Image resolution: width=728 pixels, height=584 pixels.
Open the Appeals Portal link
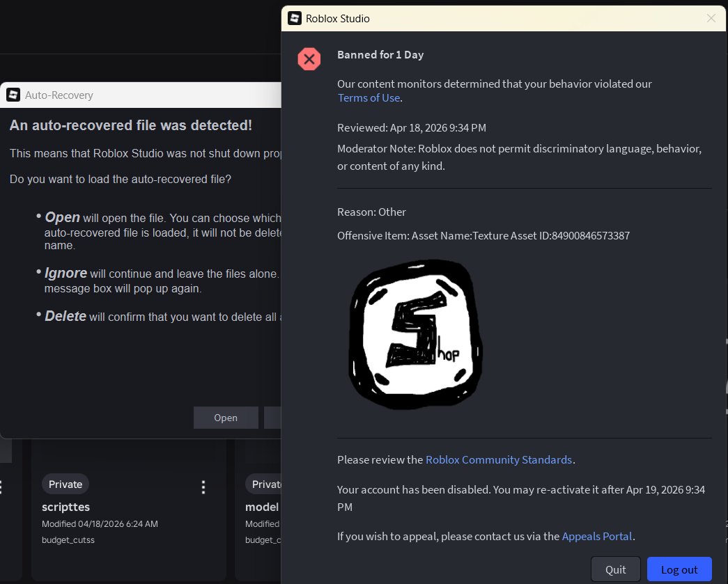[x=597, y=536]
